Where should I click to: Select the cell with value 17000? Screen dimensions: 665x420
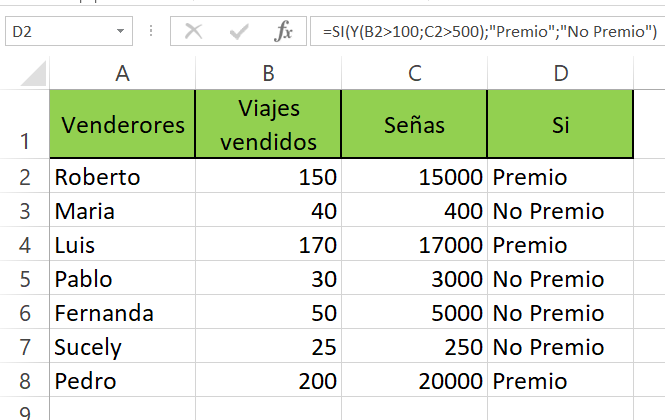click(414, 245)
